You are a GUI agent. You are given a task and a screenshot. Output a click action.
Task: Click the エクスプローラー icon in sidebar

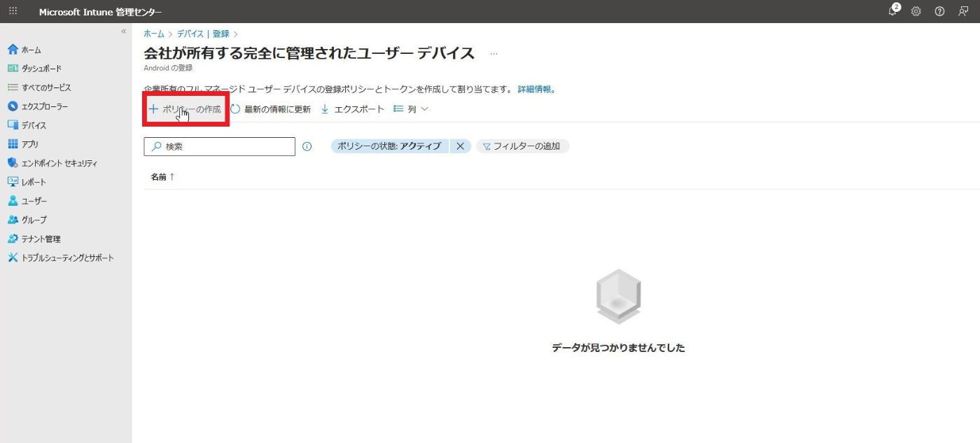pos(13,106)
